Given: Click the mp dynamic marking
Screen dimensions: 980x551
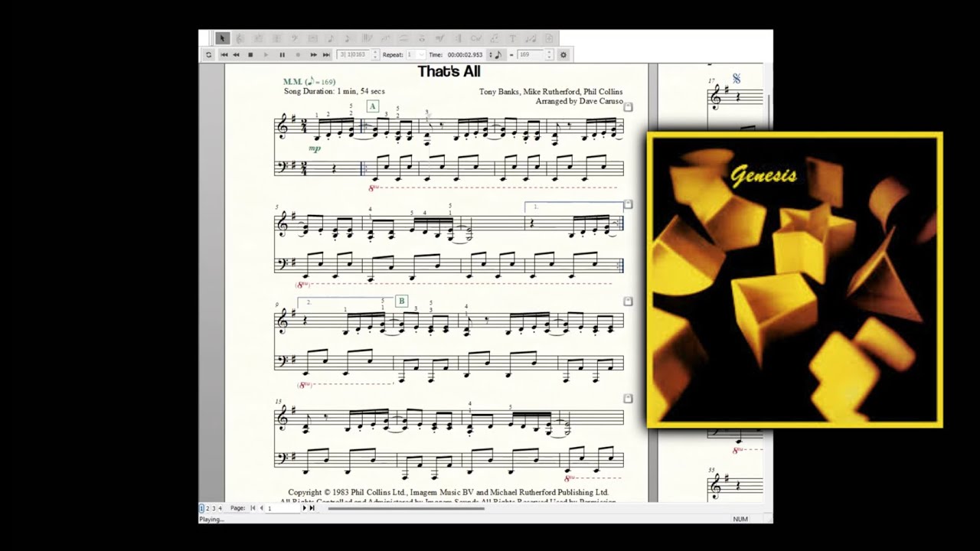Looking at the screenshot, I should (x=315, y=148).
